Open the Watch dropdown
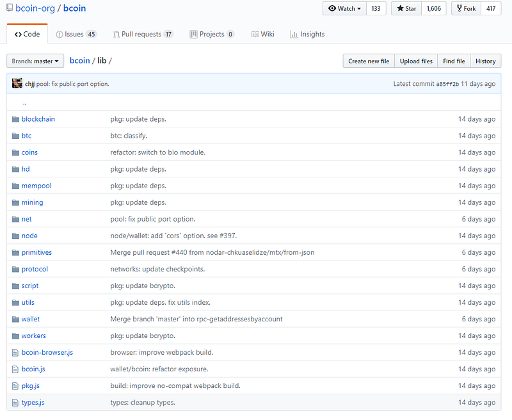 point(344,9)
